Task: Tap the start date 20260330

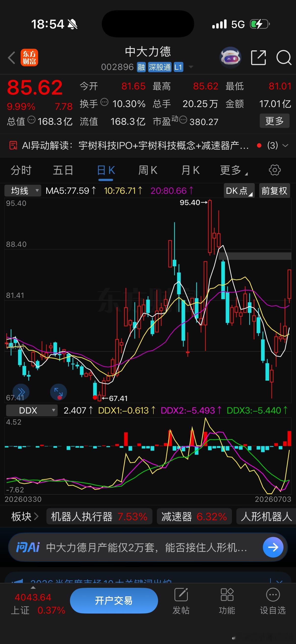Action: pyautogui.click(x=23, y=499)
